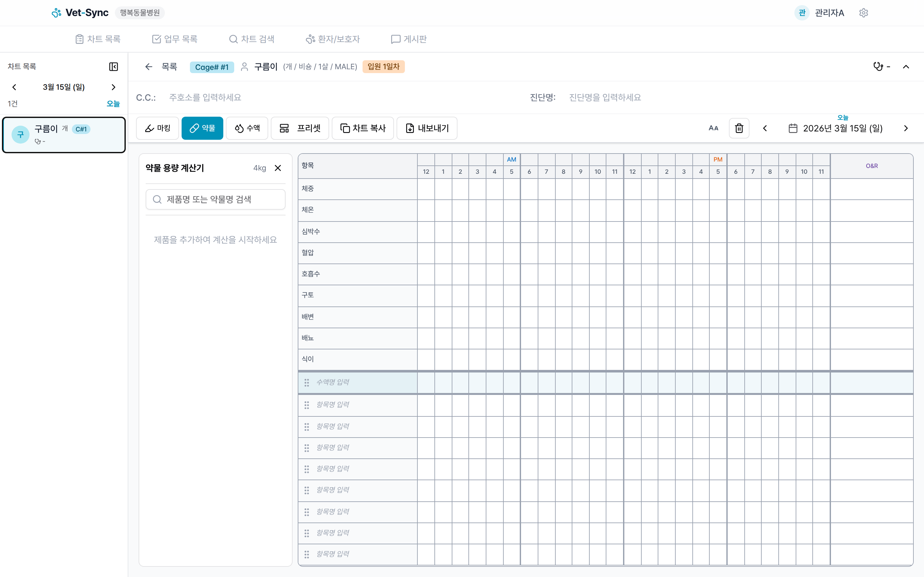
Task: Click the back arrow next to 목록
Action: click(x=148, y=66)
